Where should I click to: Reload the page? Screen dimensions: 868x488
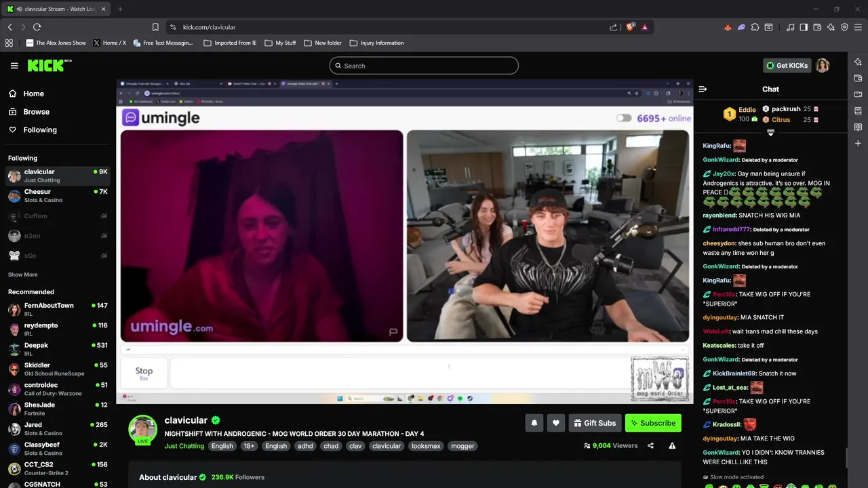click(x=37, y=27)
